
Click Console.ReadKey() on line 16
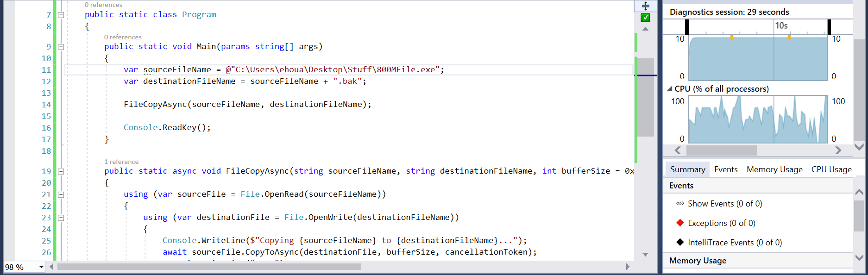167,127
